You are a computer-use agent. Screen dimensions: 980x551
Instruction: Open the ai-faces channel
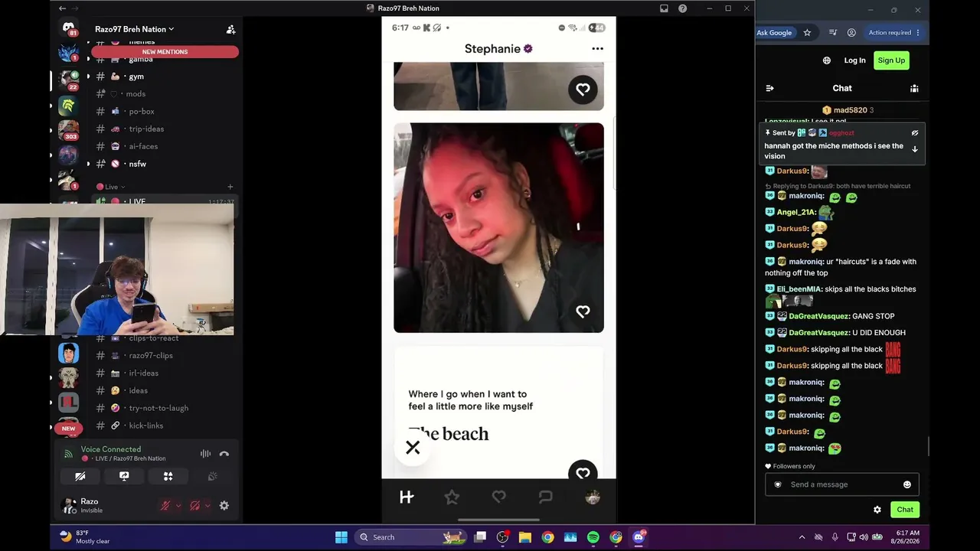coord(165,146)
